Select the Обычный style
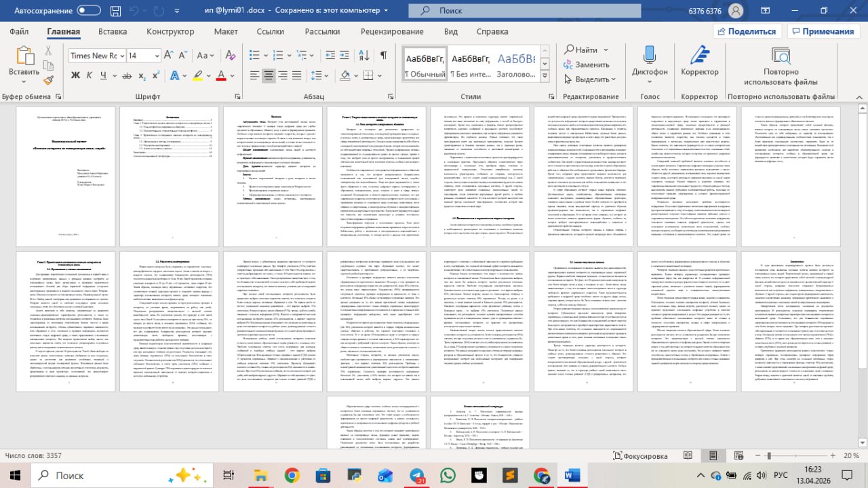This screenshot has height=488, width=868. [x=425, y=64]
